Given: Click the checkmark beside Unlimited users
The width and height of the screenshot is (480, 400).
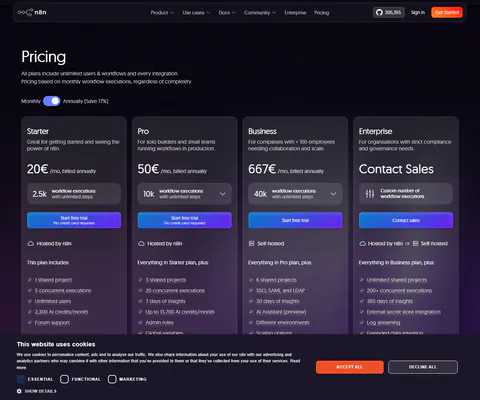Looking at the screenshot, I should click(x=30, y=301).
